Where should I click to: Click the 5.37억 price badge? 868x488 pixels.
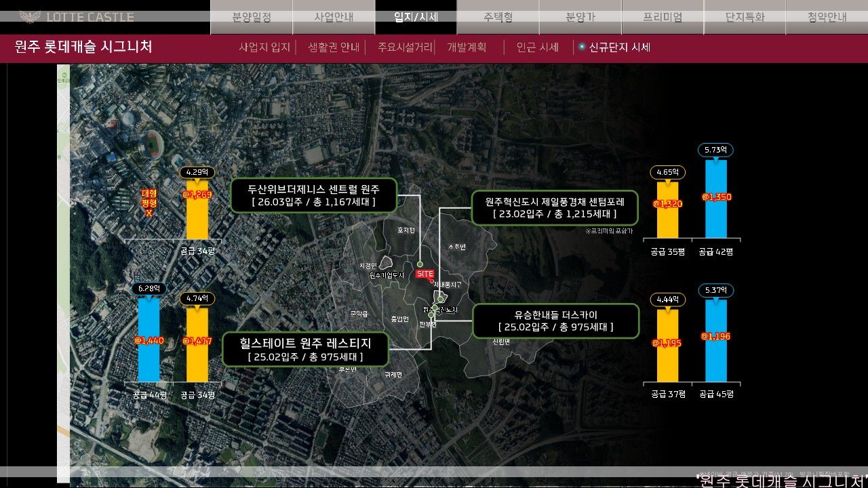tap(715, 291)
